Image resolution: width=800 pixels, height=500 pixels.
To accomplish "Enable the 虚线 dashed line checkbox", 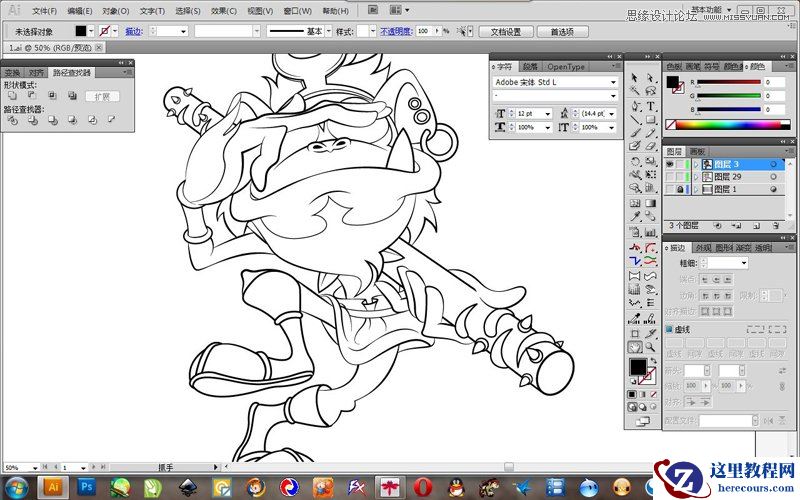I will pyautogui.click(x=670, y=329).
